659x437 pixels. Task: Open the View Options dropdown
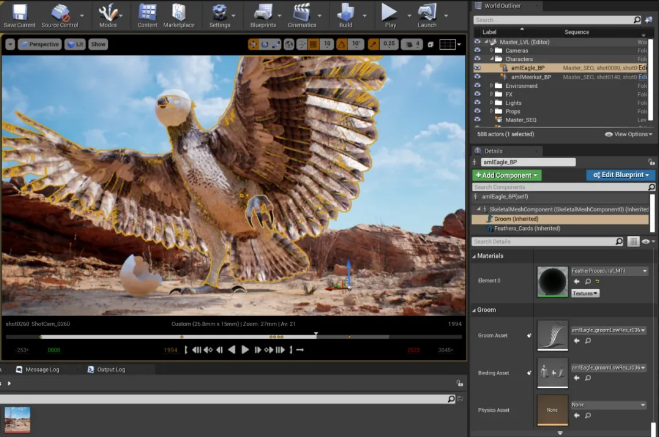click(x=629, y=134)
